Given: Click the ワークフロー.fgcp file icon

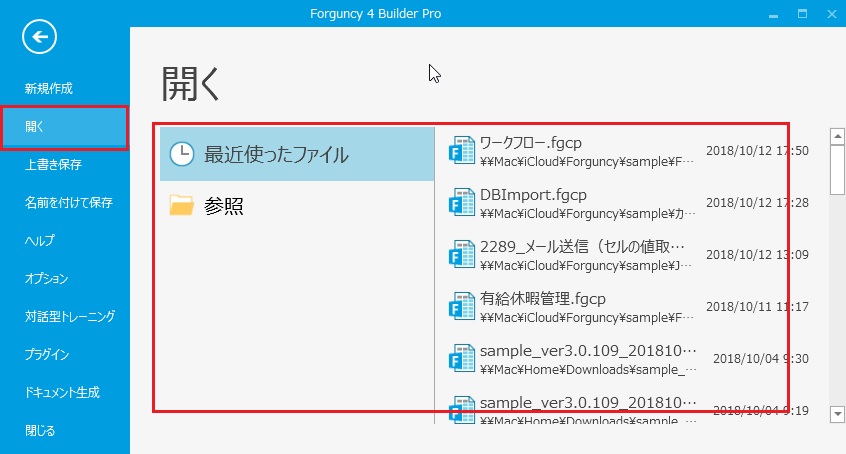Looking at the screenshot, I should click(461, 149).
